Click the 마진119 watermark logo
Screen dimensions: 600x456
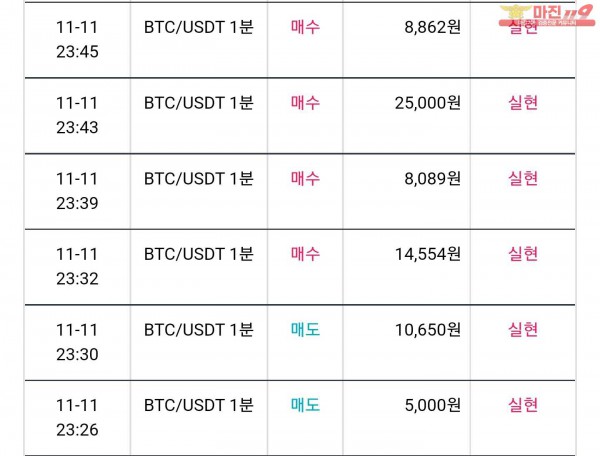click(x=546, y=16)
